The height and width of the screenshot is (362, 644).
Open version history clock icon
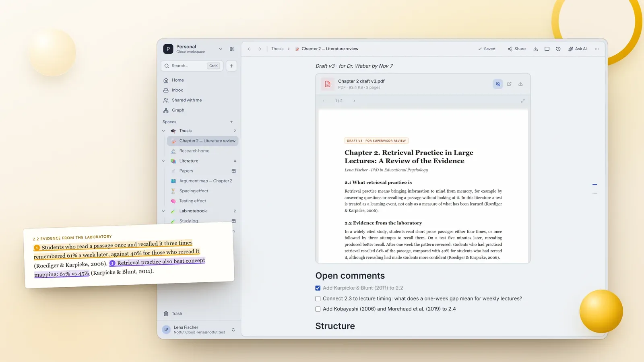click(558, 49)
